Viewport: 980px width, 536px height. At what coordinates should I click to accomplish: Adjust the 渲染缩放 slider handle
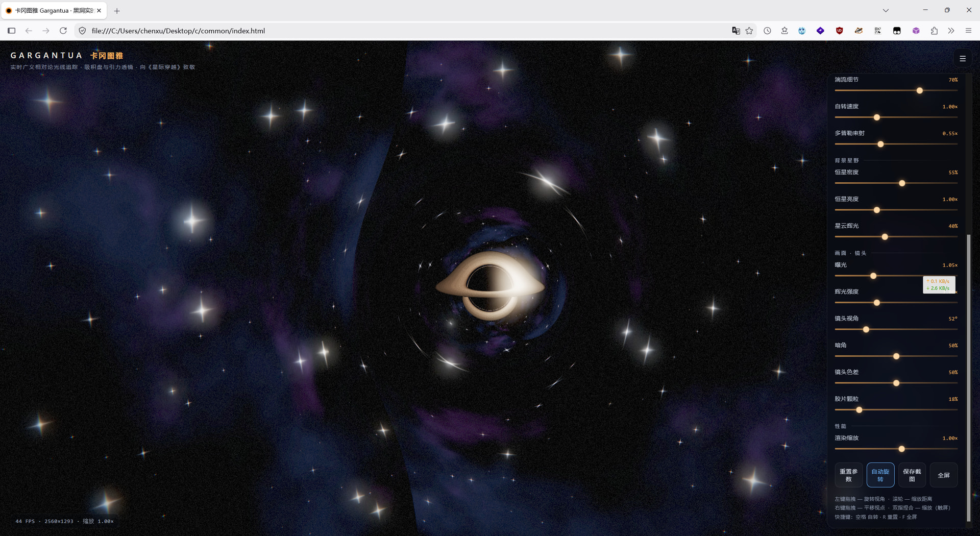902,449
